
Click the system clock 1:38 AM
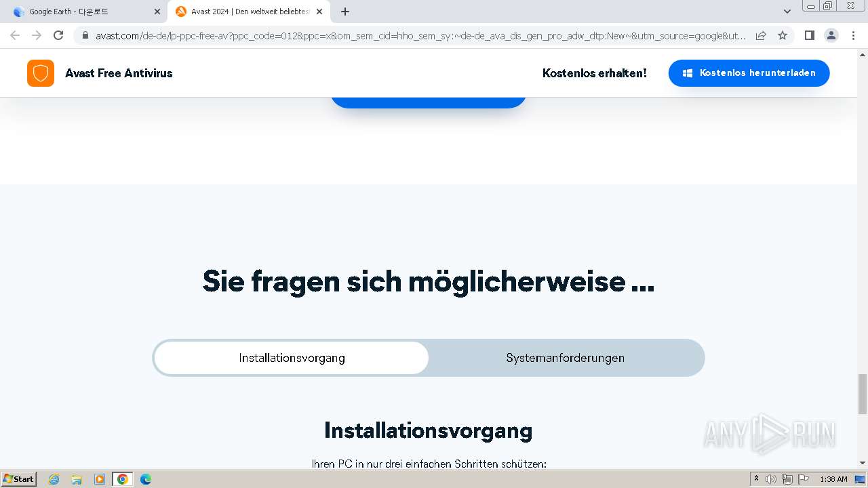coord(833,479)
